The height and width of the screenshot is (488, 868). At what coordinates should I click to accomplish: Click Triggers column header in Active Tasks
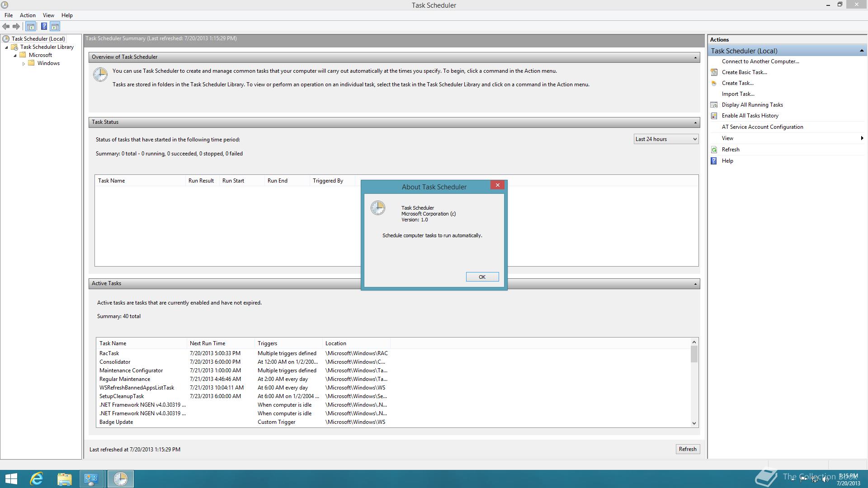coord(289,343)
